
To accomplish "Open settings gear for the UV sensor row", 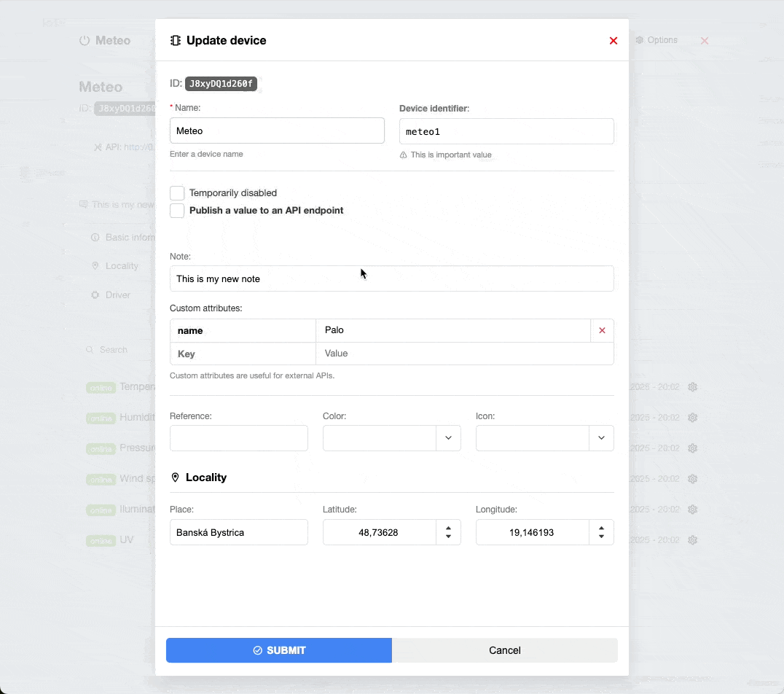I will [693, 540].
